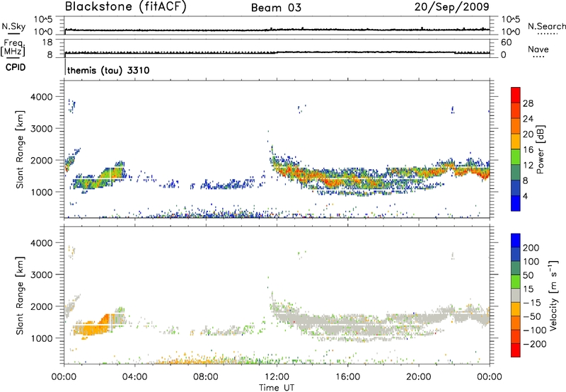
Task: Click the 'themis (tau) 3310' text
Action: [x=108, y=70]
